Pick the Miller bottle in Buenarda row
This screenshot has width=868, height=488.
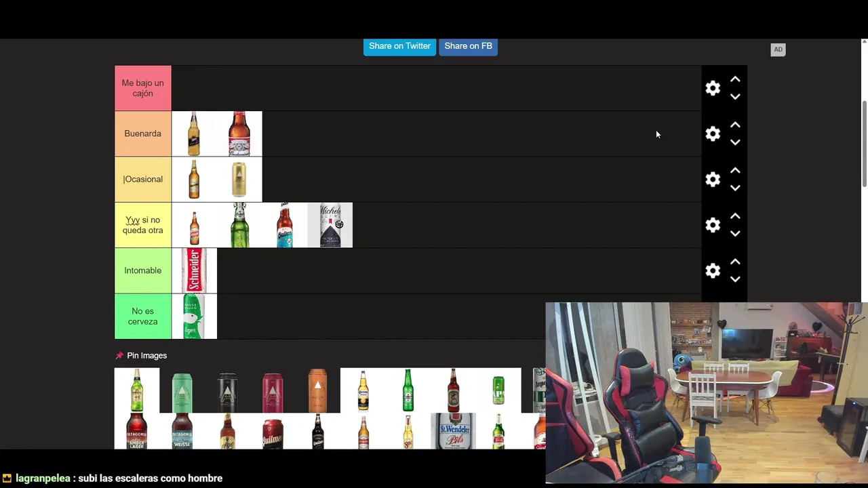point(194,134)
